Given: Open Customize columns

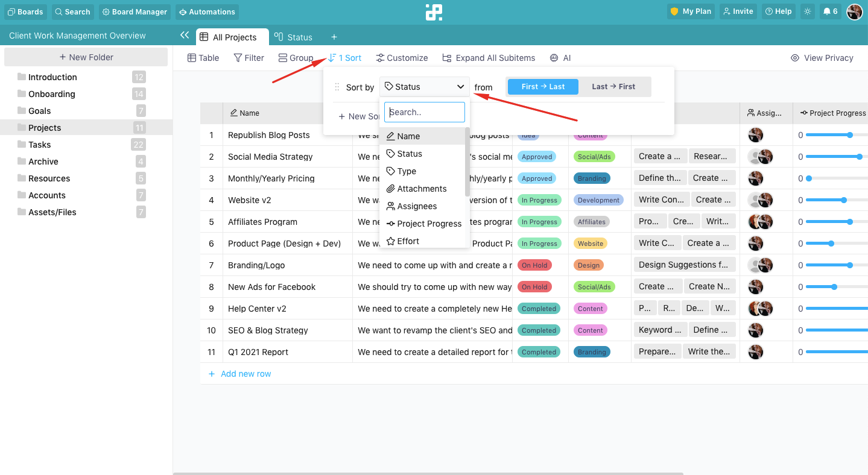Looking at the screenshot, I should coord(402,58).
